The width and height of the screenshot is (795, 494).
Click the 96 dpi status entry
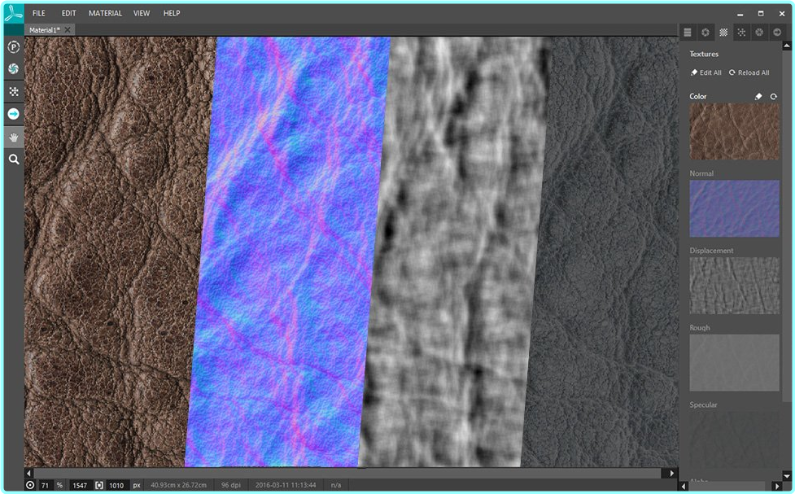(x=232, y=485)
